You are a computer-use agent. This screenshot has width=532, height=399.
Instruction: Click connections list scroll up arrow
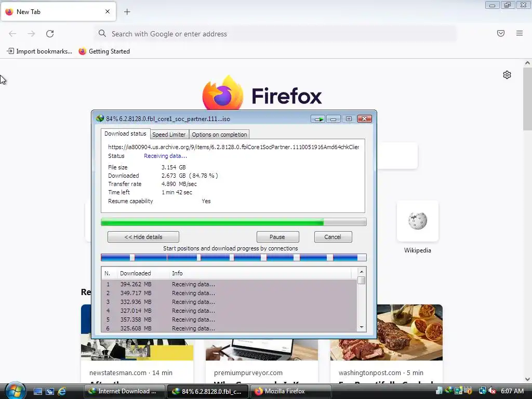(362, 272)
